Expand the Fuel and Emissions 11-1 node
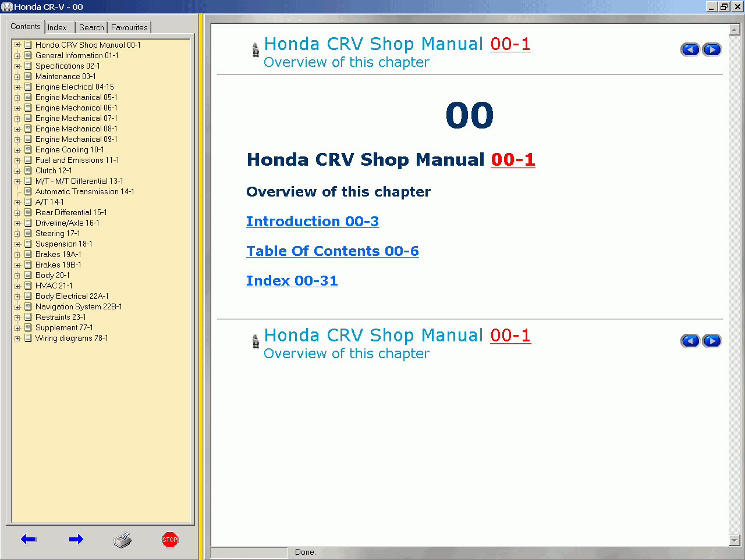Image resolution: width=745 pixels, height=560 pixels. 17,160
